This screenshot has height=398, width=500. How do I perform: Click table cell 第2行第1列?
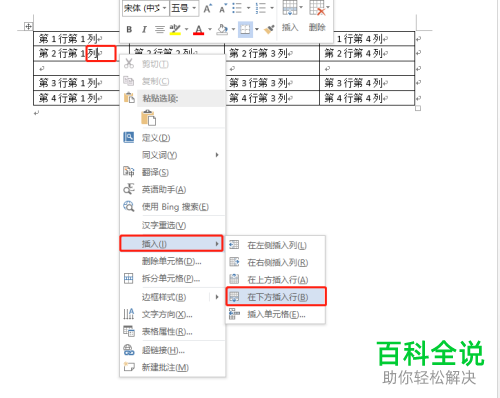[77, 53]
